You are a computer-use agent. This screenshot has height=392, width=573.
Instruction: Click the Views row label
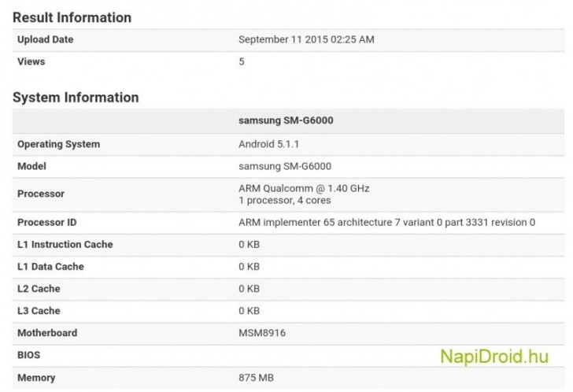coord(31,61)
